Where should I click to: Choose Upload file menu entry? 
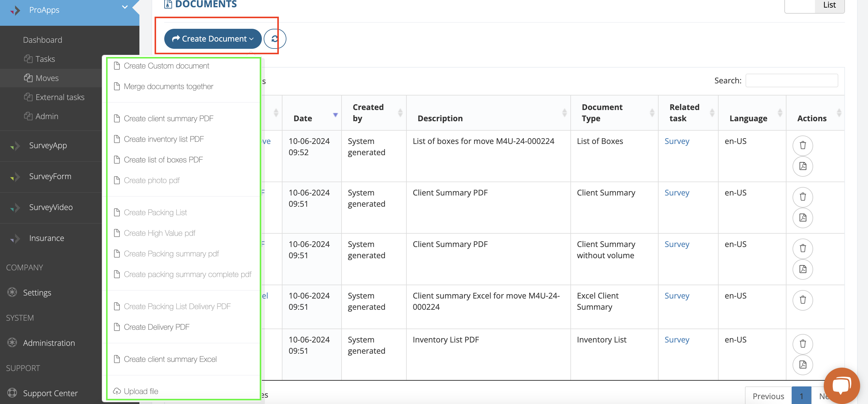click(x=141, y=391)
